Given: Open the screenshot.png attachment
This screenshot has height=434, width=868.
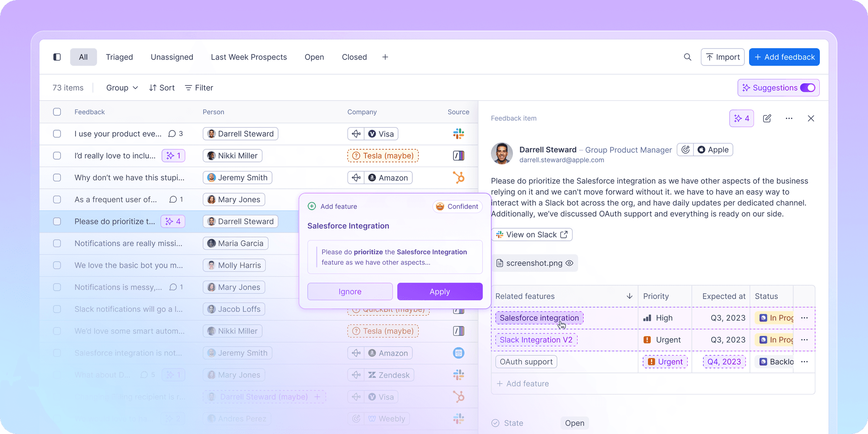Looking at the screenshot, I should click(534, 263).
